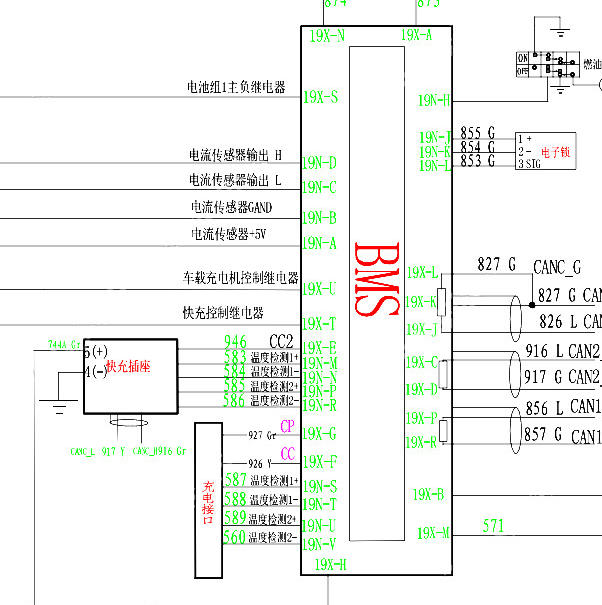Click the ON/OFF switch symbol
This screenshot has width=602, height=605.
pyautogui.click(x=548, y=65)
